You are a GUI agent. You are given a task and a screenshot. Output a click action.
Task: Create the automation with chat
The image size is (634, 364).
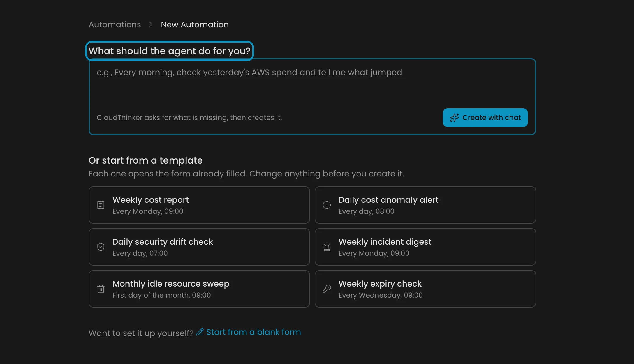tap(485, 118)
